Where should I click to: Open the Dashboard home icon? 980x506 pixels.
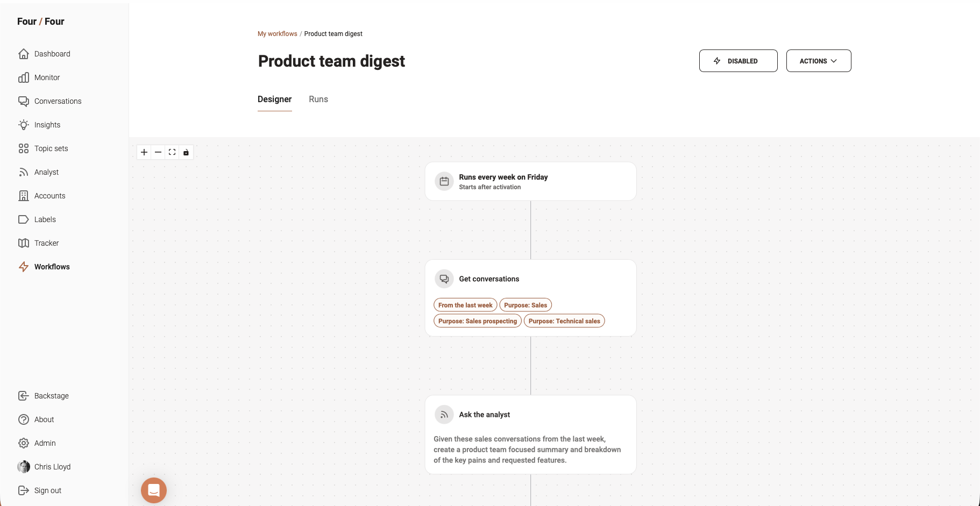coord(24,54)
